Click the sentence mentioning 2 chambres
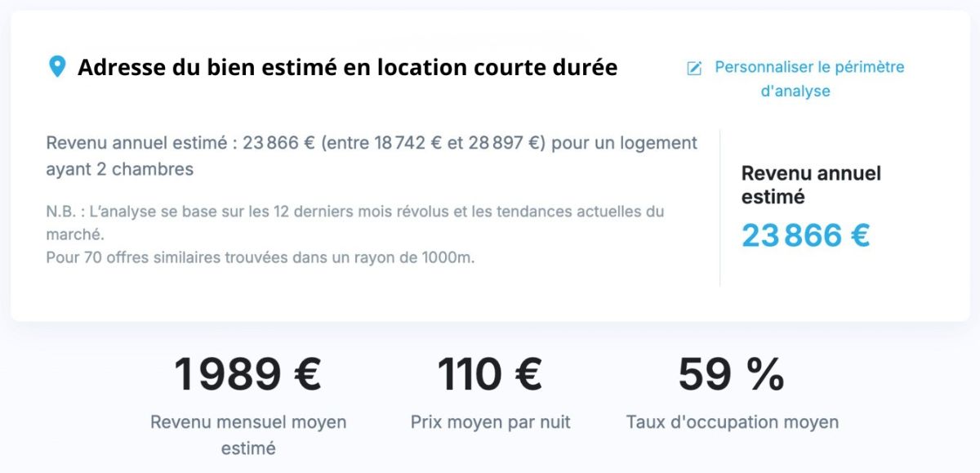 tap(372, 155)
